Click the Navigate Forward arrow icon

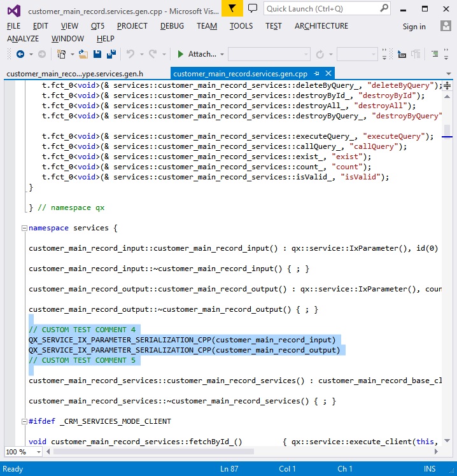(42, 54)
